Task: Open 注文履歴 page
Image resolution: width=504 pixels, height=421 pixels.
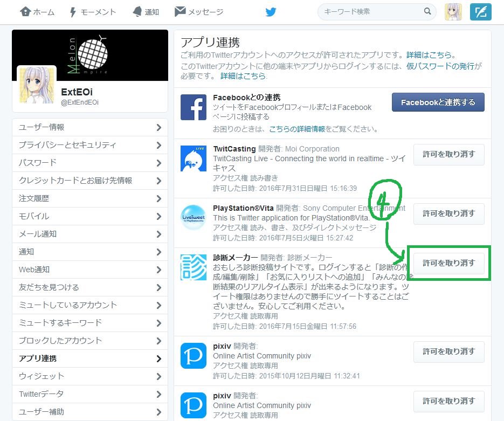Action: click(x=90, y=198)
